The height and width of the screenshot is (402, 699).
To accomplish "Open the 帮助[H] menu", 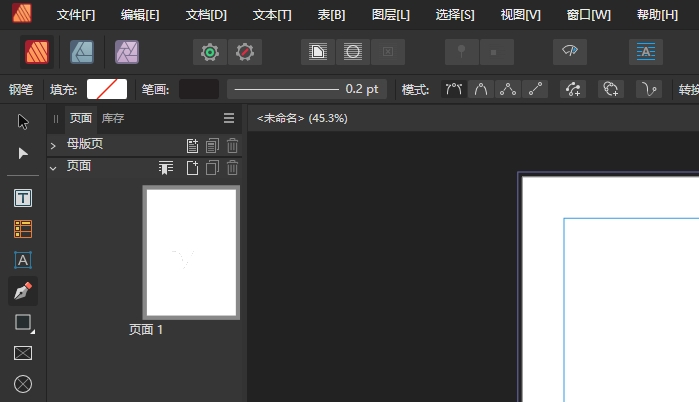I will (657, 15).
